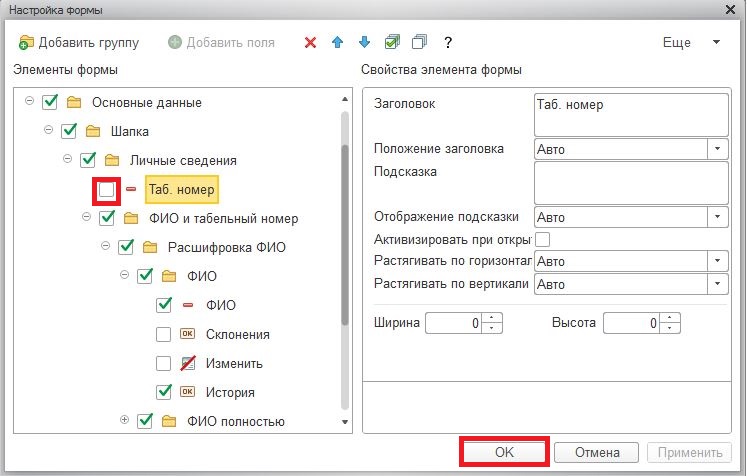Collapse the Основные данные tree node
The image size is (747, 476).
pos(30,101)
